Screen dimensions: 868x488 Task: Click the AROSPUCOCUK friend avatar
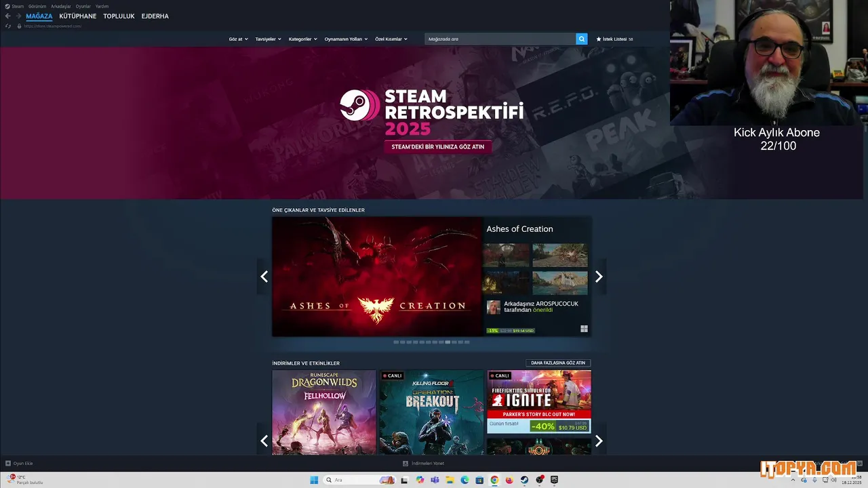[493, 307]
